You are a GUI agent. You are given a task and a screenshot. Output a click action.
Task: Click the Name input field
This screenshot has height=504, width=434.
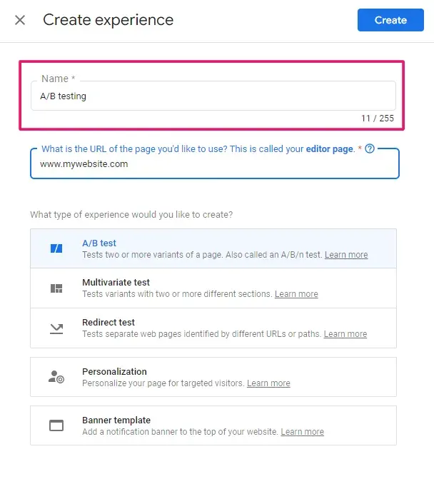tap(213, 96)
